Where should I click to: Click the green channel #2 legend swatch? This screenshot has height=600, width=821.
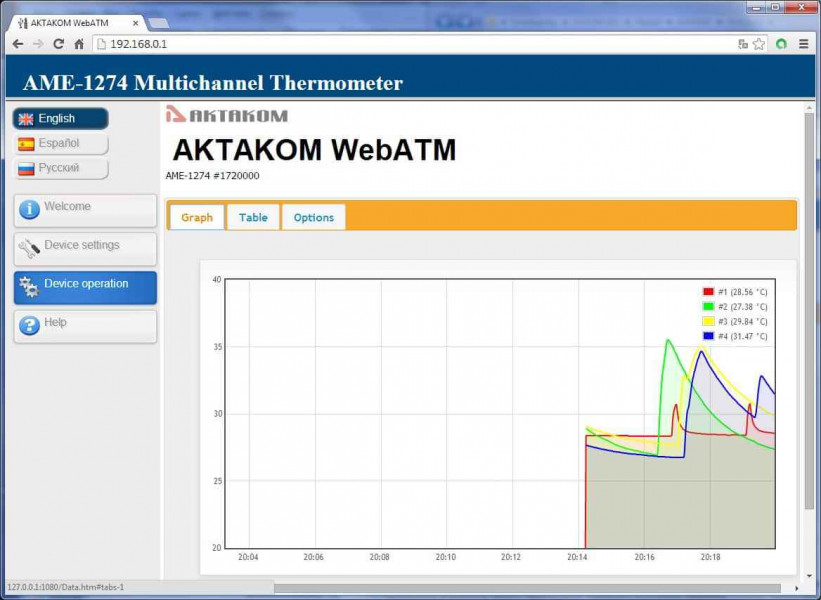pos(708,306)
